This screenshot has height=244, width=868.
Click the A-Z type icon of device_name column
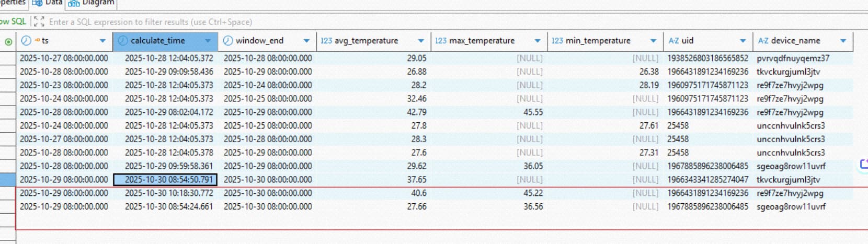(763, 41)
